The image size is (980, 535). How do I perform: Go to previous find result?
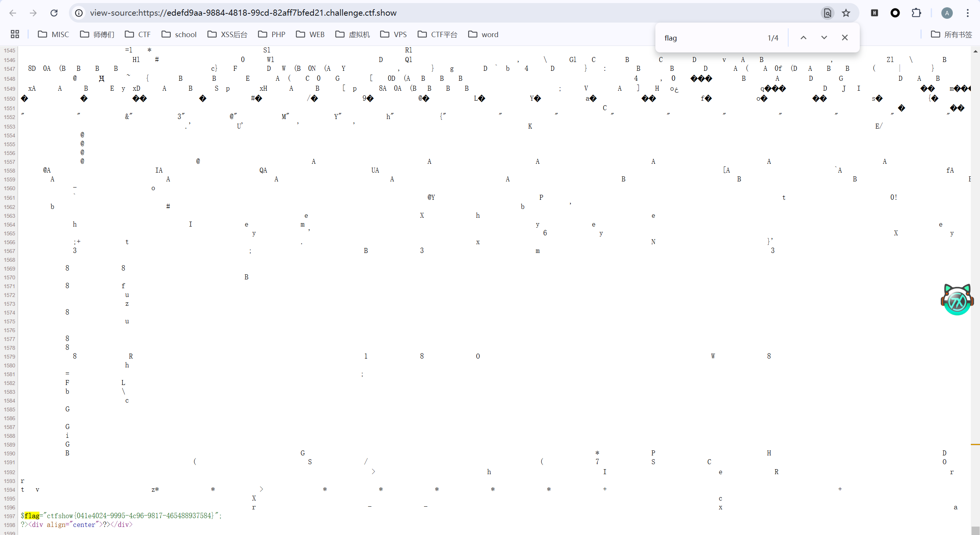point(804,38)
